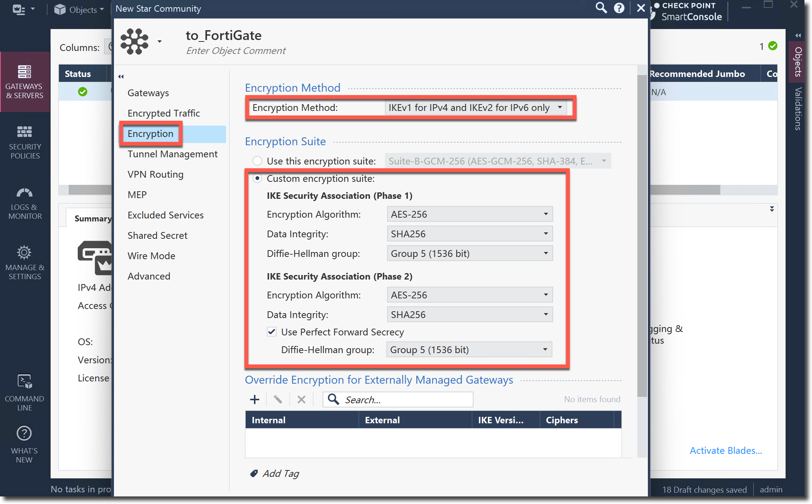Select 'Custom encryption suite' radio button
The width and height of the screenshot is (812, 504).
pyautogui.click(x=257, y=178)
